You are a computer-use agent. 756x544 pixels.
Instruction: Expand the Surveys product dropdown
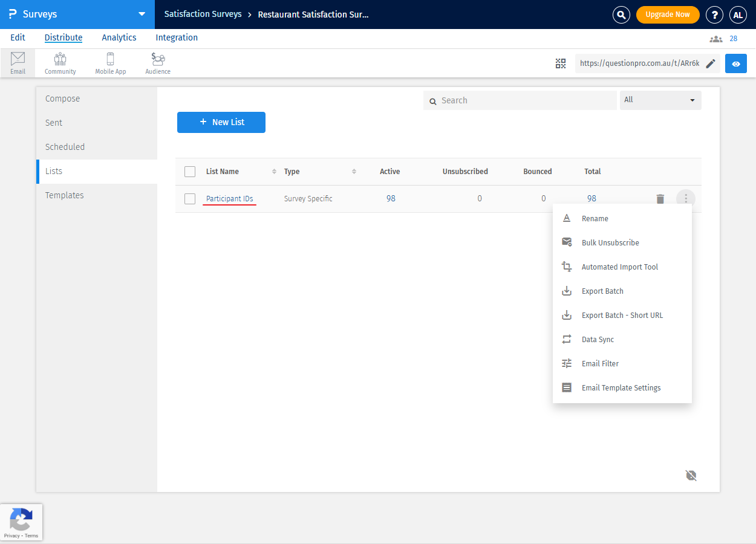coord(142,14)
